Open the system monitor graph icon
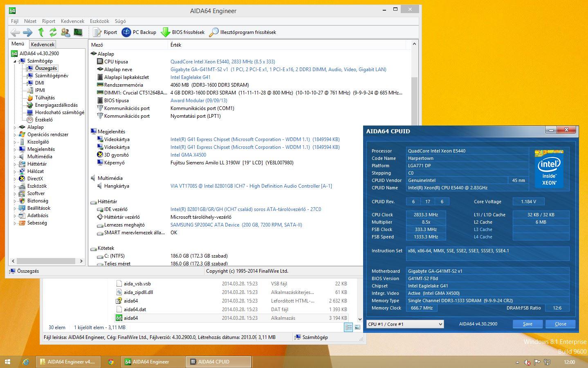This screenshot has height=368, width=588. [x=78, y=32]
